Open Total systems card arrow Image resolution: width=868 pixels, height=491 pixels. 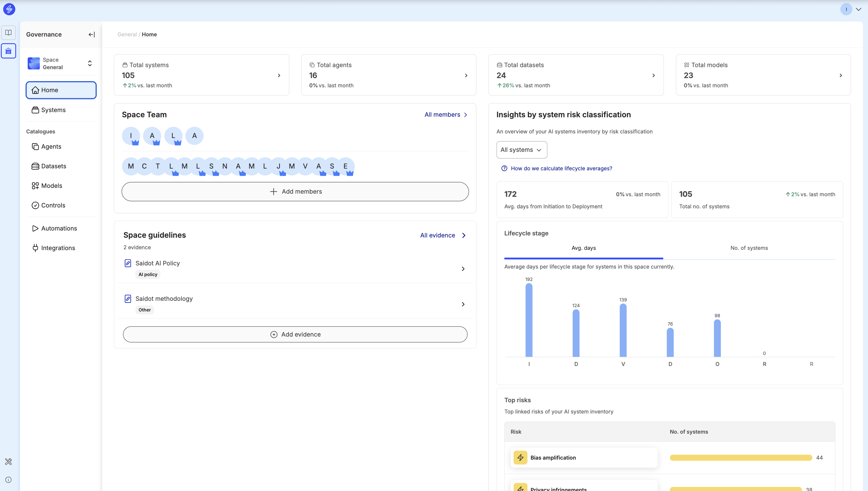tap(279, 75)
